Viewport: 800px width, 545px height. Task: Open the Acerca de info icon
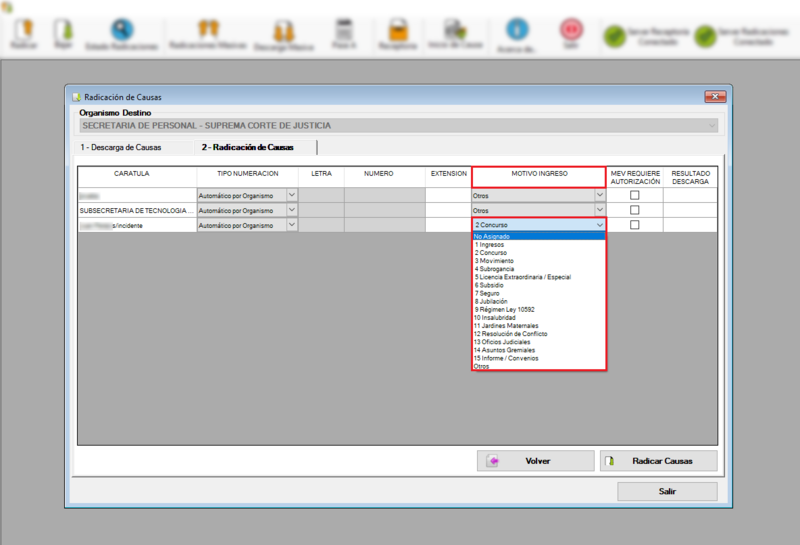click(517, 29)
